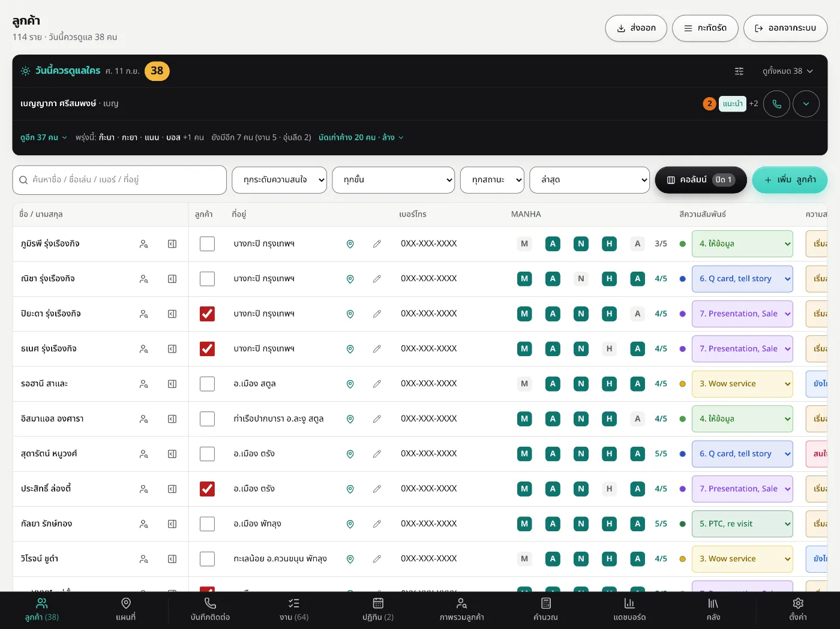This screenshot has width=840, height=629.
Task: Open the แผนที่ tab in bottom bar
Action: pyautogui.click(x=126, y=609)
